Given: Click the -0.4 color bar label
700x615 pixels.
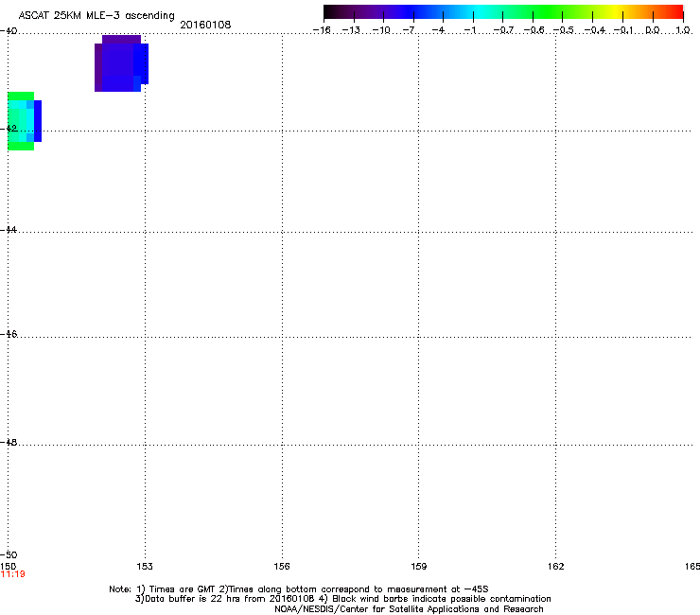Looking at the screenshot, I should pos(594,30).
